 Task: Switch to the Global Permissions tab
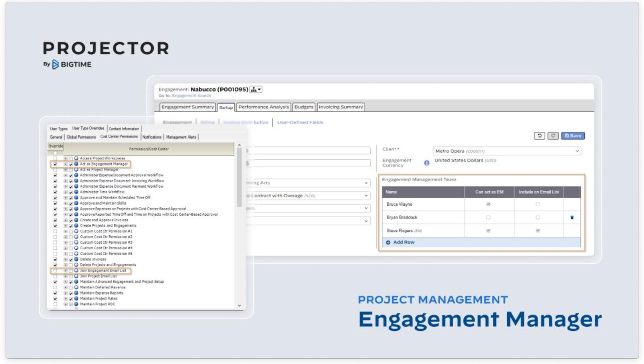pos(81,137)
